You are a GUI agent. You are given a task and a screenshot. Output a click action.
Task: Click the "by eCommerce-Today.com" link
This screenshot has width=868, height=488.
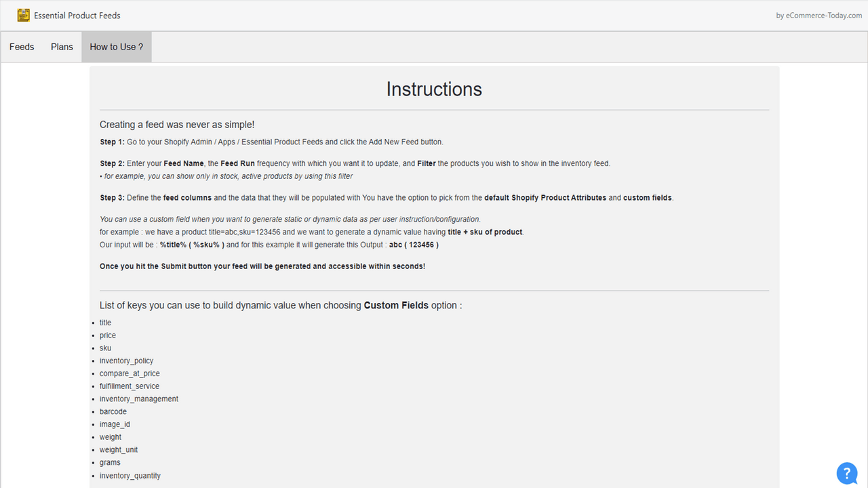(818, 15)
